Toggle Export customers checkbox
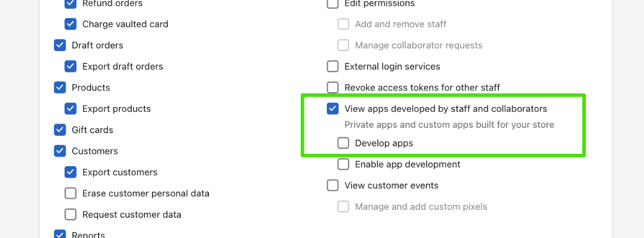Screen dimensions: 644x238 pos(70,172)
